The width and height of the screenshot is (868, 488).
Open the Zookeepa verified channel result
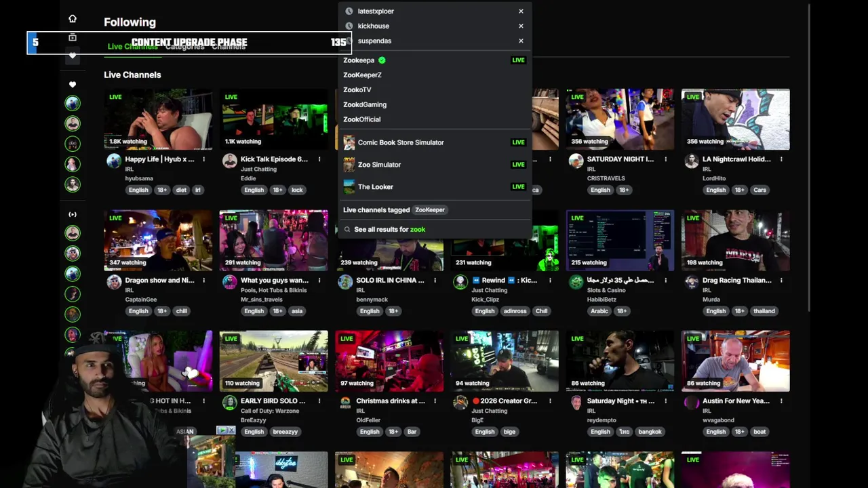click(435, 60)
